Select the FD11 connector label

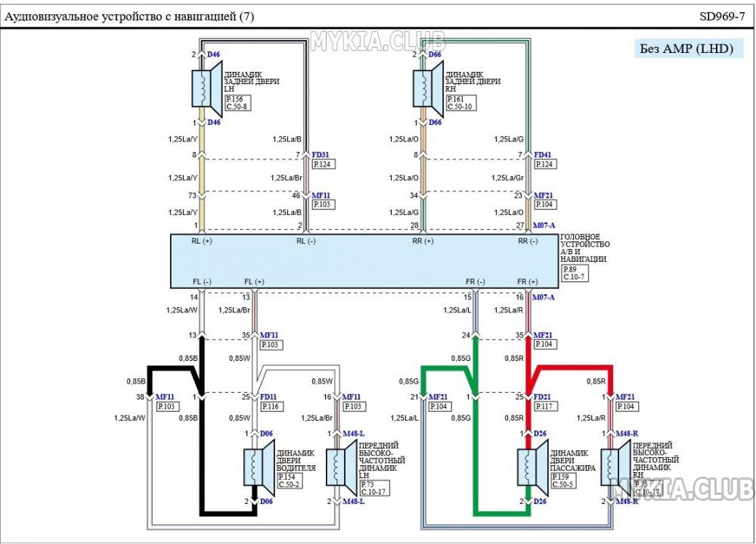pyautogui.click(x=268, y=396)
